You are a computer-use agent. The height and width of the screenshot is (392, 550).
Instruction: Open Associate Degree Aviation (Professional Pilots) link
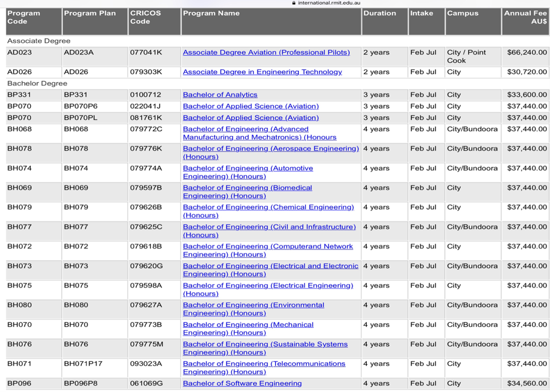(266, 53)
